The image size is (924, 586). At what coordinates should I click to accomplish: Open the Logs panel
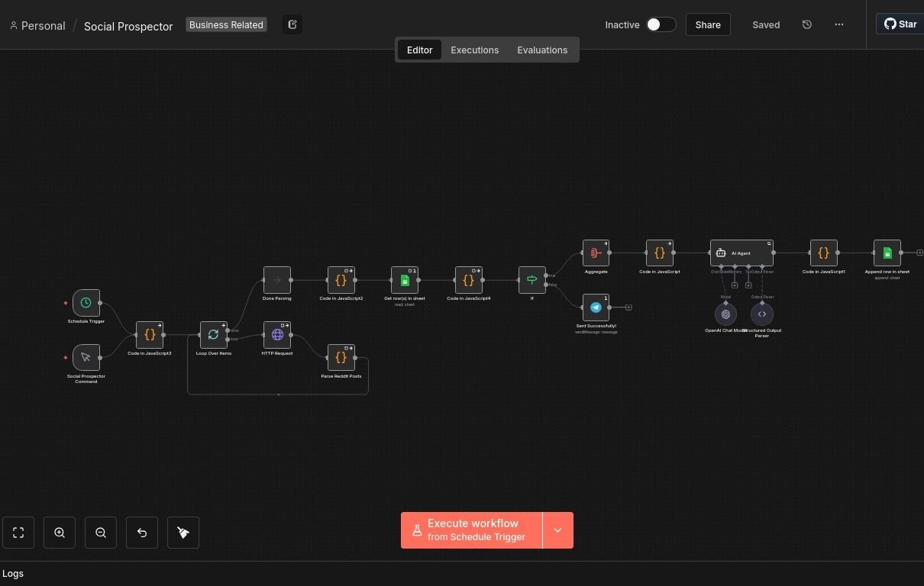point(13,573)
